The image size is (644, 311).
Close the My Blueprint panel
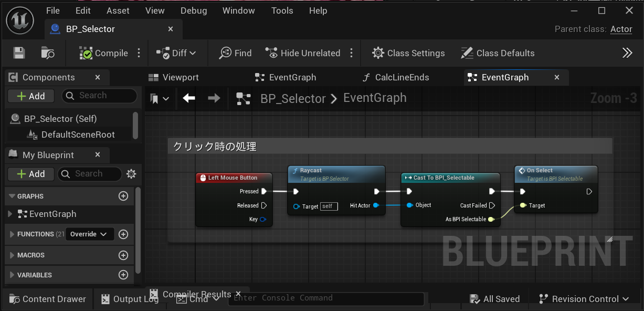click(98, 155)
